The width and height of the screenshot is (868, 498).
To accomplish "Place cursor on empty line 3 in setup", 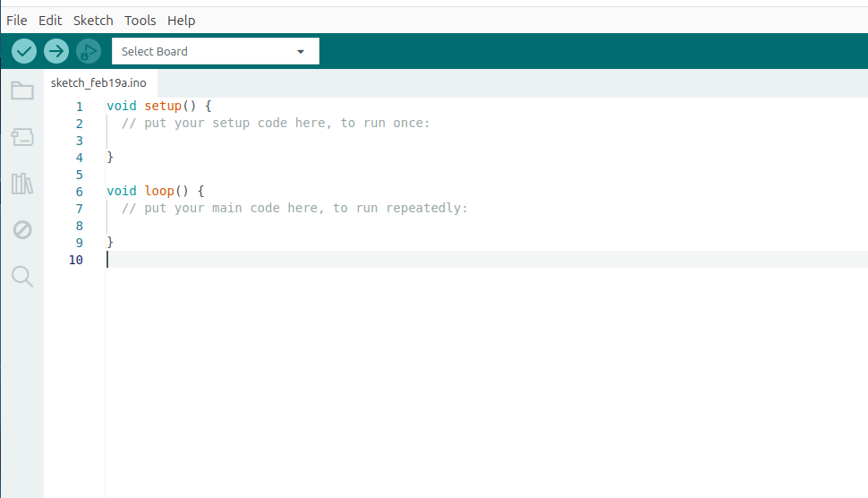I will 268,141.
